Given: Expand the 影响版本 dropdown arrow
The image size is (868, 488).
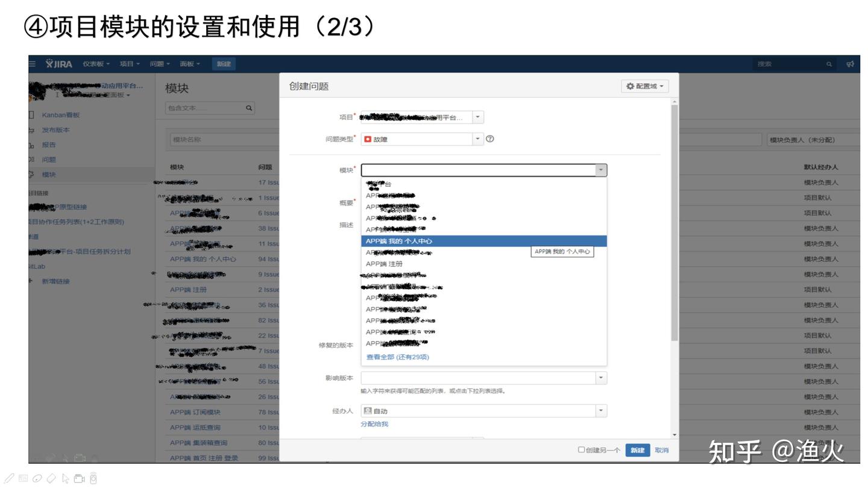Looking at the screenshot, I should pyautogui.click(x=600, y=378).
